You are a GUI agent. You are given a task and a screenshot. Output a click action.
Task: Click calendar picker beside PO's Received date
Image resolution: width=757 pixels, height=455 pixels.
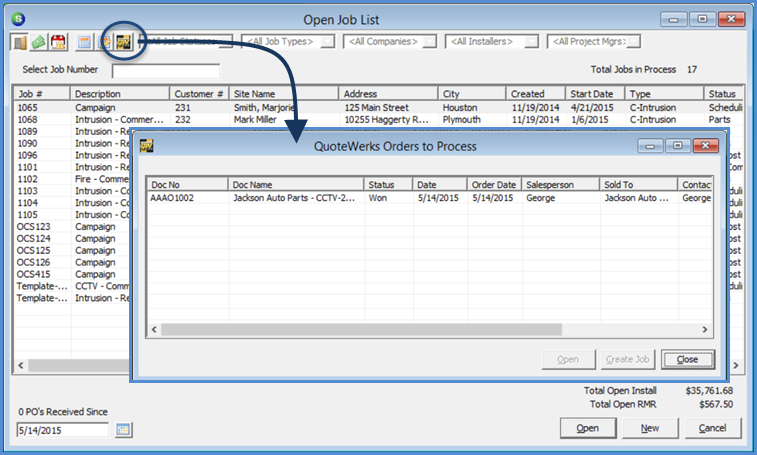124,429
